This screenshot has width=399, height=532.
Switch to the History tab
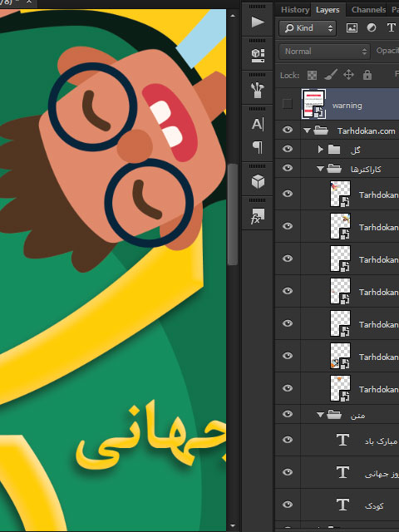(295, 10)
